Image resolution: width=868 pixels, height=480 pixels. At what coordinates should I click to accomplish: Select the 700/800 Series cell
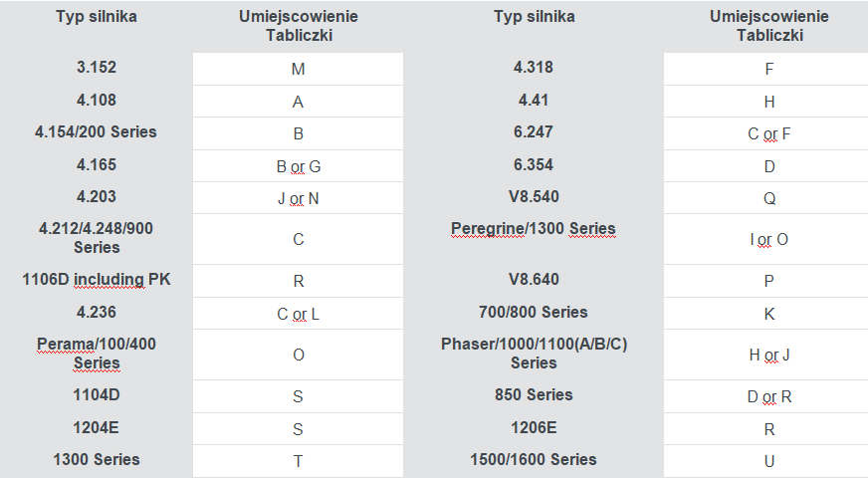(534, 313)
